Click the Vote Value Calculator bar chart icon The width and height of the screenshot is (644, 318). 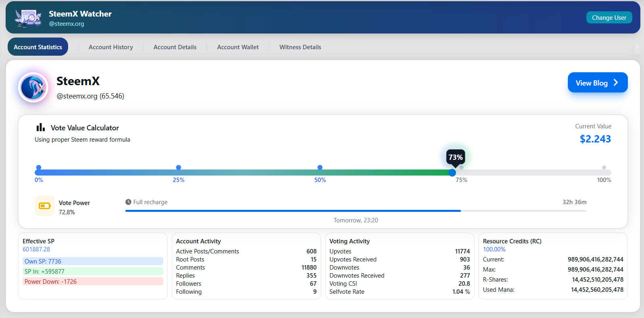pos(41,128)
